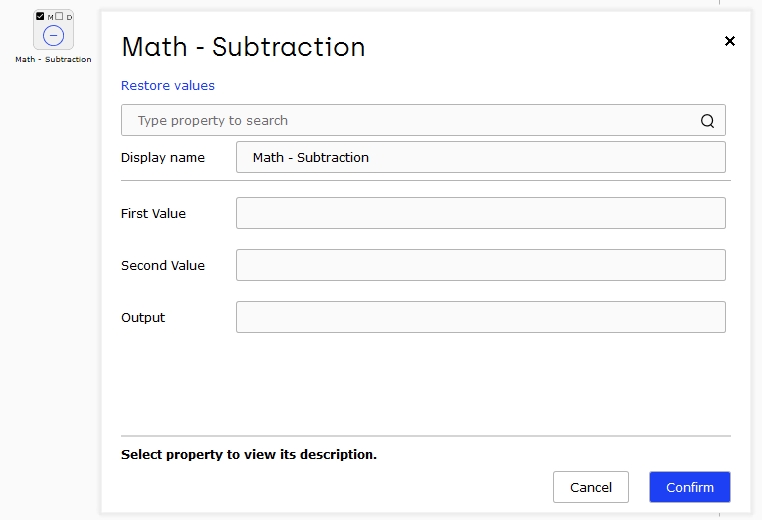This screenshot has height=520, width=762.
Task: Close the Math - Subtraction dialog
Action: pyautogui.click(x=729, y=41)
